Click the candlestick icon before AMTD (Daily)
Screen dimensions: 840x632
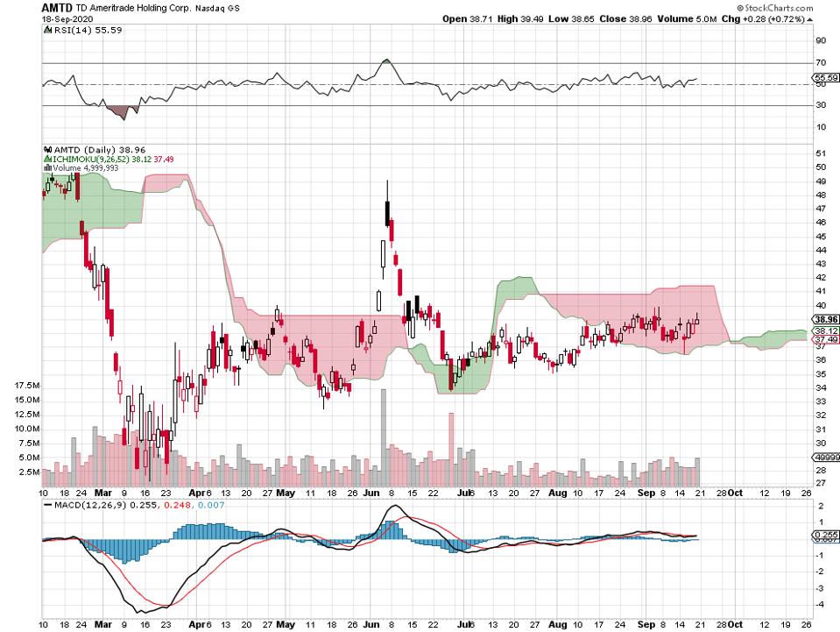pyautogui.click(x=47, y=150)
